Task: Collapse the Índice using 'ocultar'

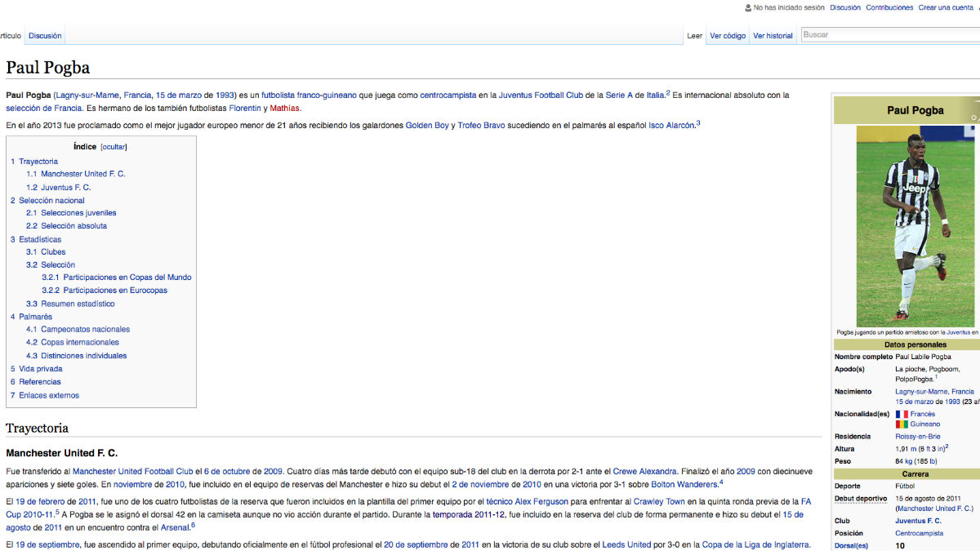Action: point(114,147)
